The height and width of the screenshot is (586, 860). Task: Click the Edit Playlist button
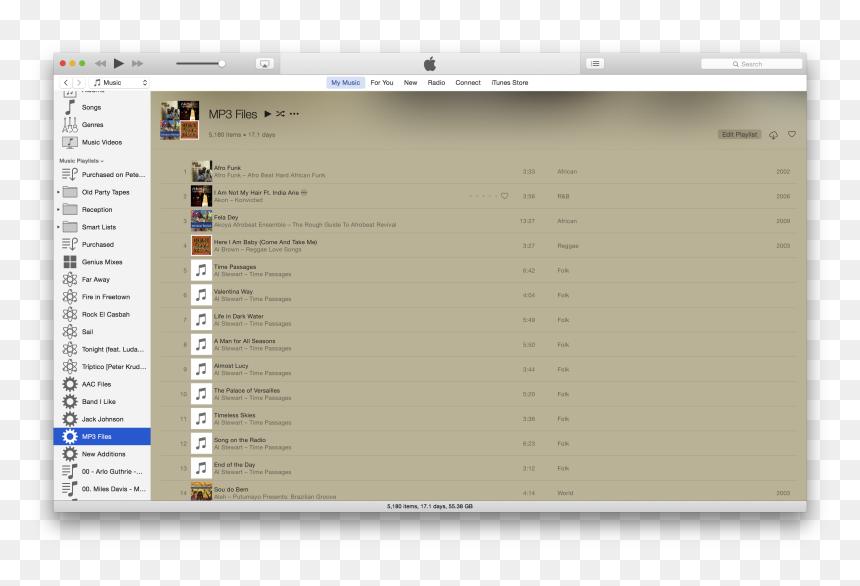coord(739,134)
